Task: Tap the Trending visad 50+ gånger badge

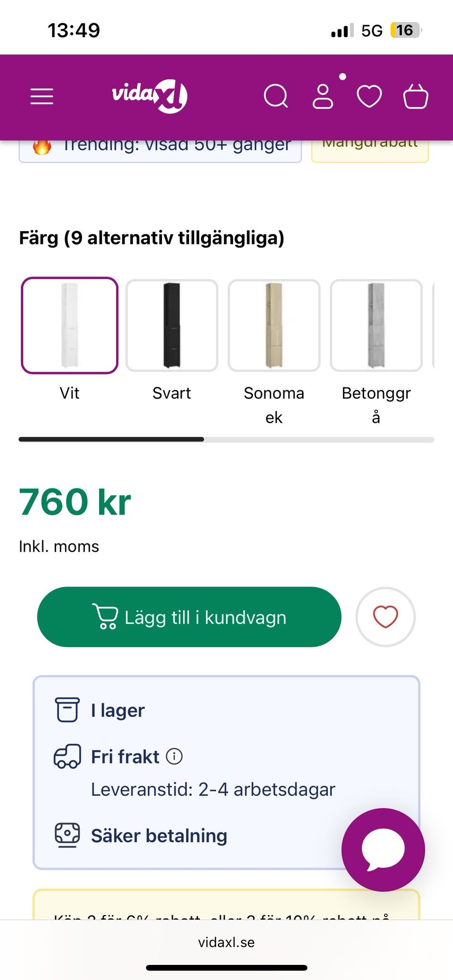Action: pyautogui.click(x=160, y=150)
